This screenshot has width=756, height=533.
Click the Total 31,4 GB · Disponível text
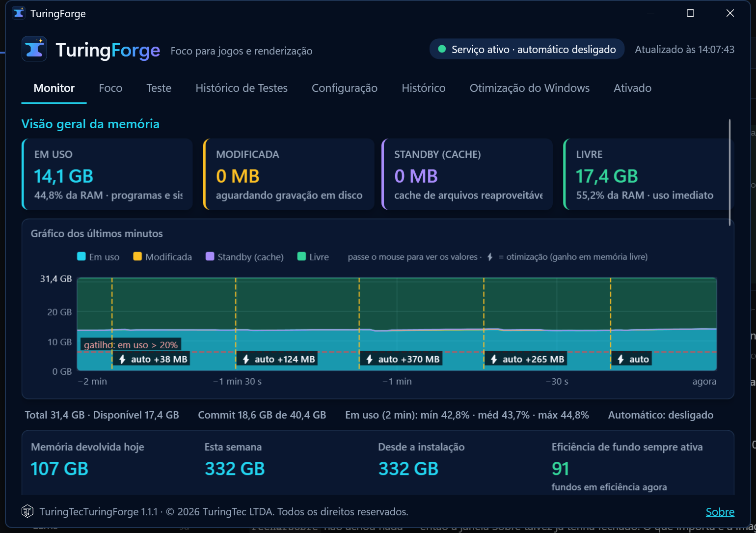point(102,415)
